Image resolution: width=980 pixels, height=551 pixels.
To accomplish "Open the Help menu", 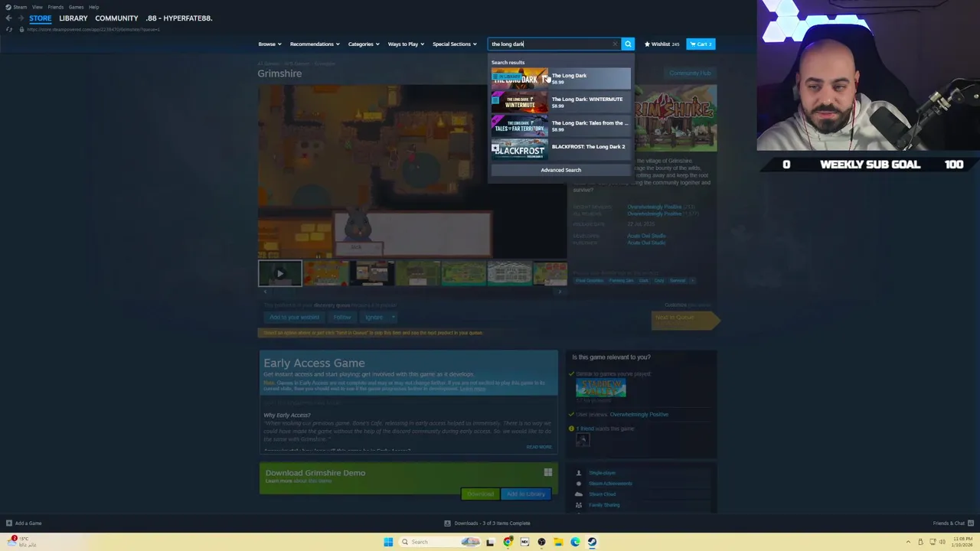I will pos(93,7).
